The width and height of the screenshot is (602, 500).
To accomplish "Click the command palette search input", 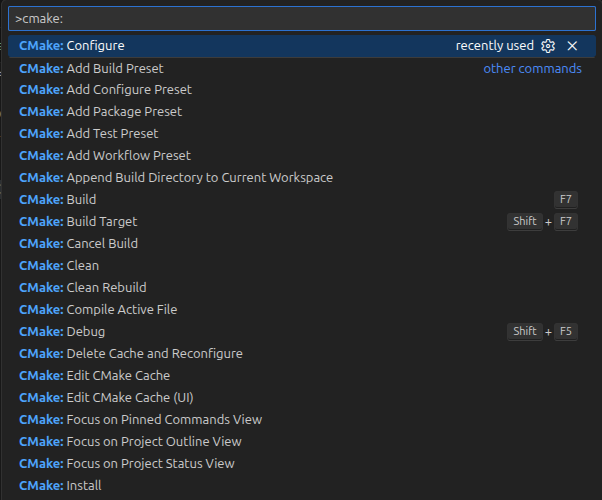I will [300, 19].
